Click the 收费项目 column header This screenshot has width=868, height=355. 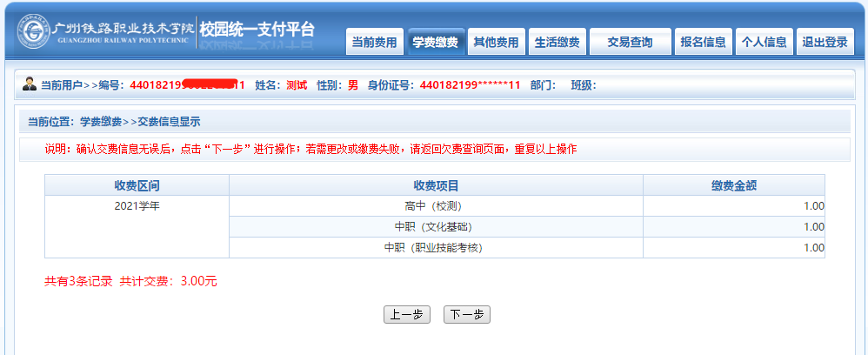click(x=436, y=185)
